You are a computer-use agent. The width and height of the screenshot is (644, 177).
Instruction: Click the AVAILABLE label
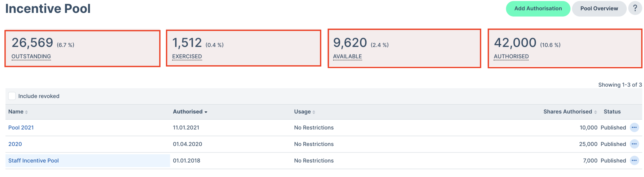347,57
